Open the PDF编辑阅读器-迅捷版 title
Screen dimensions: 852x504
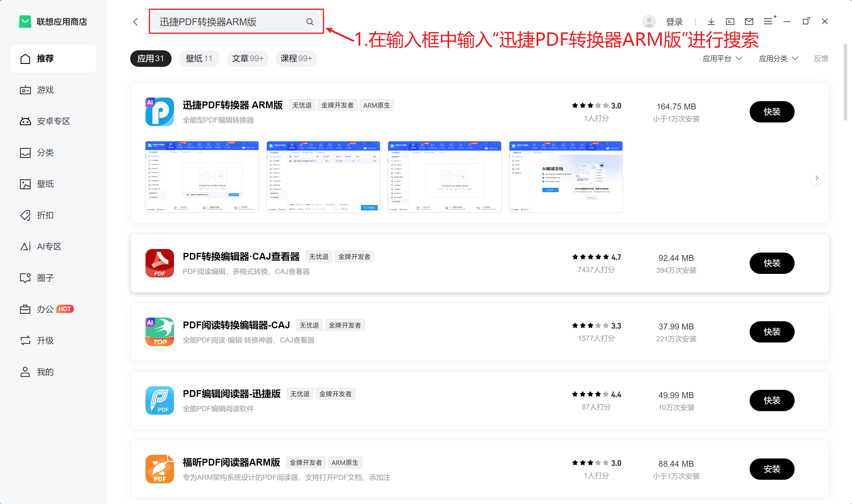pyautogui.click(x=232, y=394)
